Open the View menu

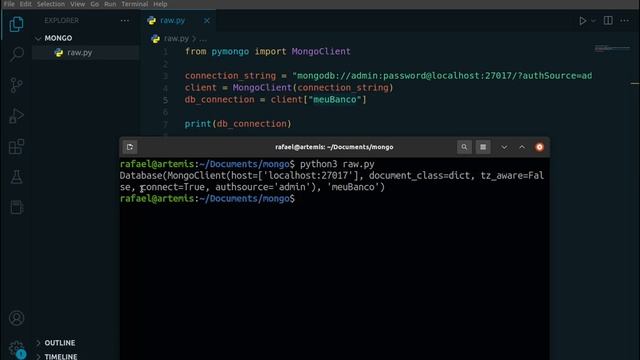(77, 4)
